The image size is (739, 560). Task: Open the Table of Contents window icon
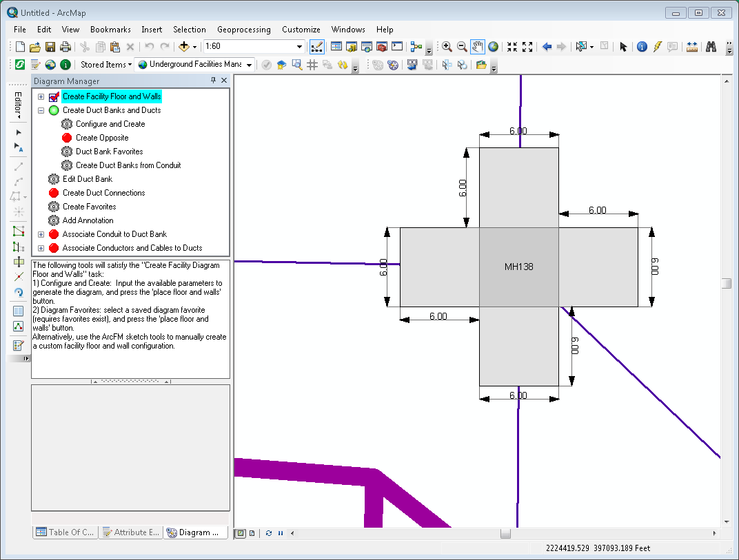[336, 47]
